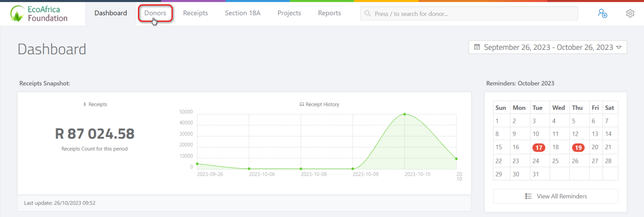644x217 pixels.
Task: Click the View All Reminders button
Action: (556, 196)
